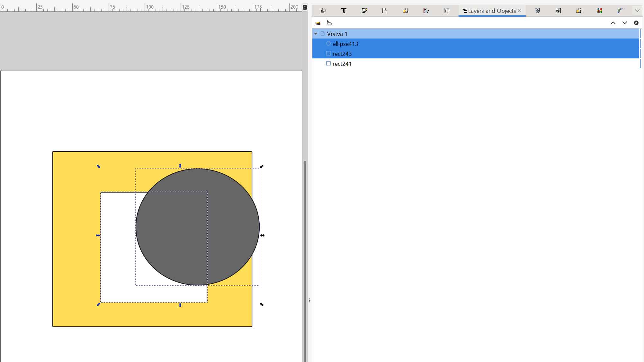Viewport: 644px width, 362px height.
Task: Switch to Layers and Objects tab
Action: [492, 11]
